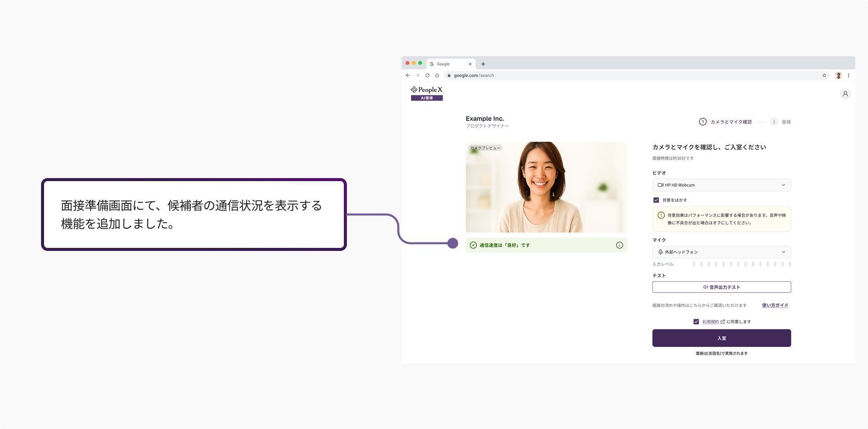Add a new browser tab
This screenshot has width=868, height=429.
[x=483, y=64]
